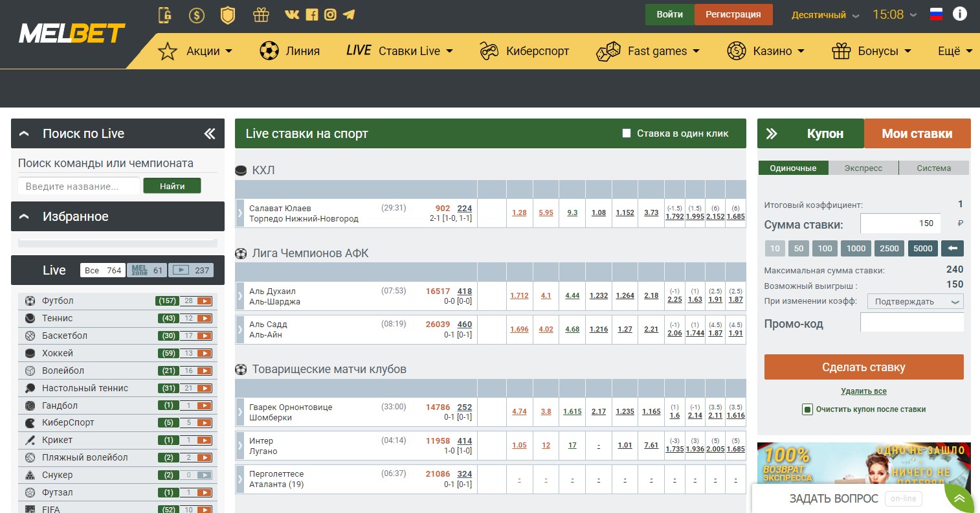
Task: Click the Удалить все link
Action: click(x=863, y=391)
